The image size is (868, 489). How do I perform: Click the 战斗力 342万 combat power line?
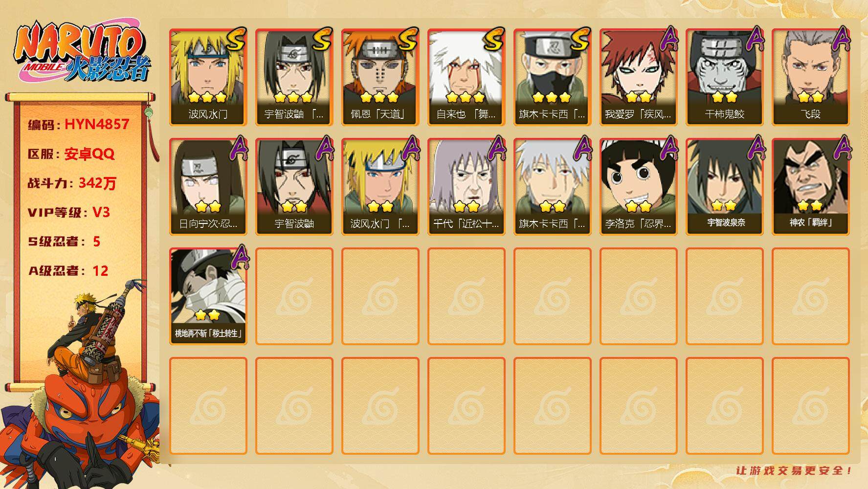[72, 183]
